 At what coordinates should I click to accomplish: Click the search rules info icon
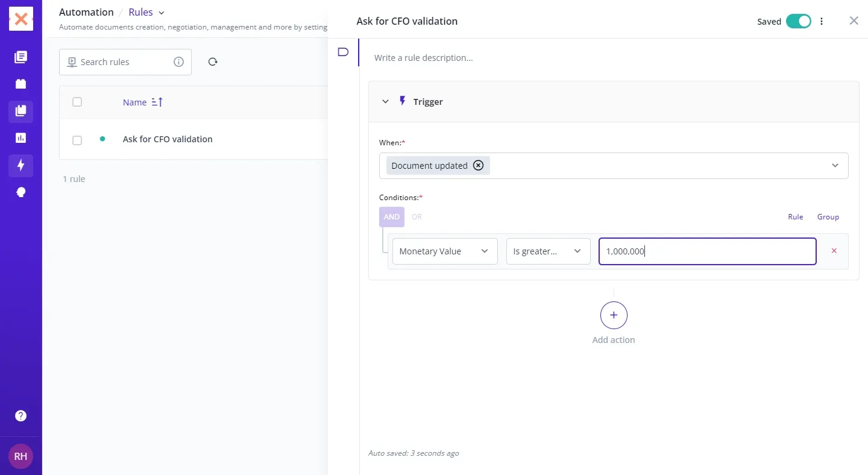tap(178, 61)
